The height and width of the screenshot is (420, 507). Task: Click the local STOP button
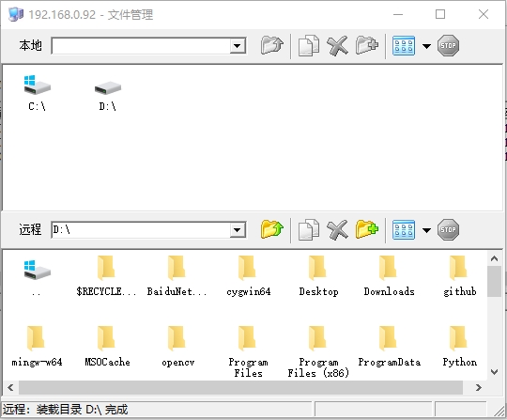click(x=448, y=46)
